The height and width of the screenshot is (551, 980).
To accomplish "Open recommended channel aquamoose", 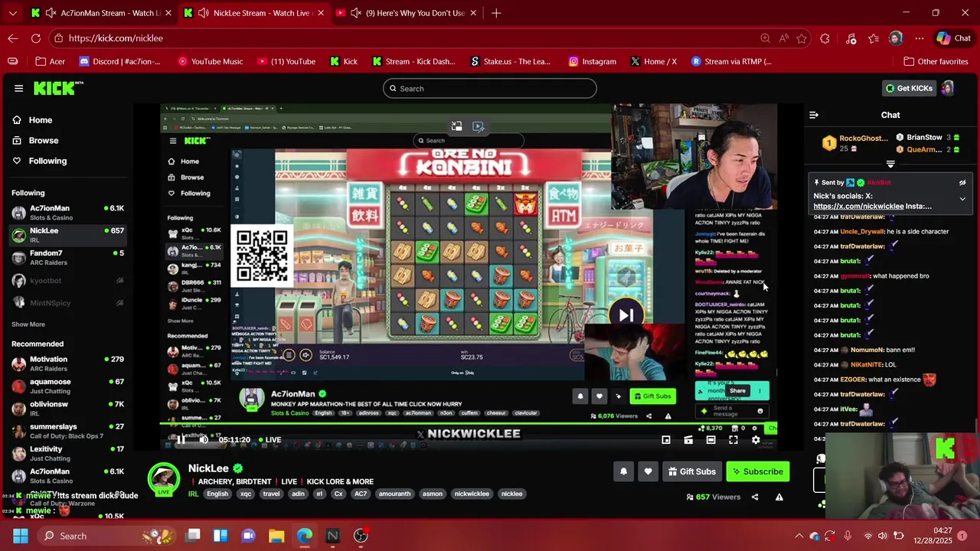I will point(67,386).
